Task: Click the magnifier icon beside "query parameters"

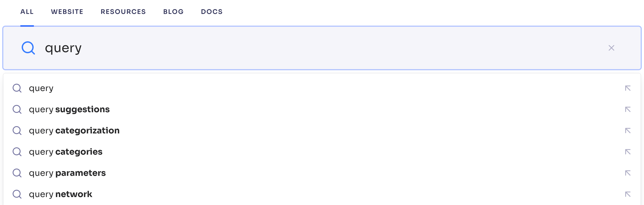Action: [17, 173]
